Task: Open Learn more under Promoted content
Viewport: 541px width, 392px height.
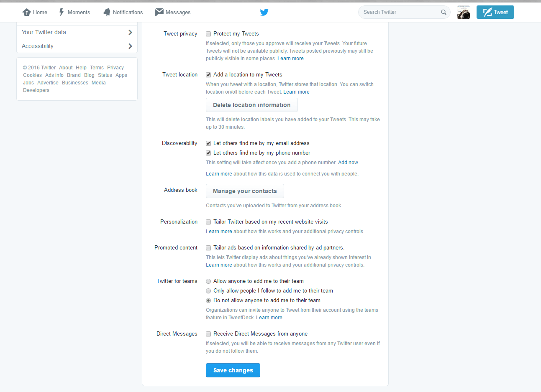Action: pyautogui.click(x=219, y=265)
